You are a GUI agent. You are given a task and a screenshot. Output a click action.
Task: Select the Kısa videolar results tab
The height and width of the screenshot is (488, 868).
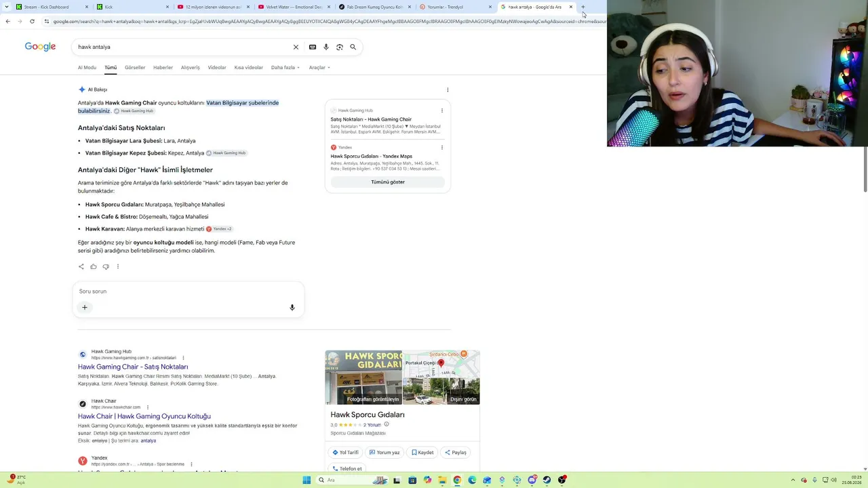(x=249, y=68)
